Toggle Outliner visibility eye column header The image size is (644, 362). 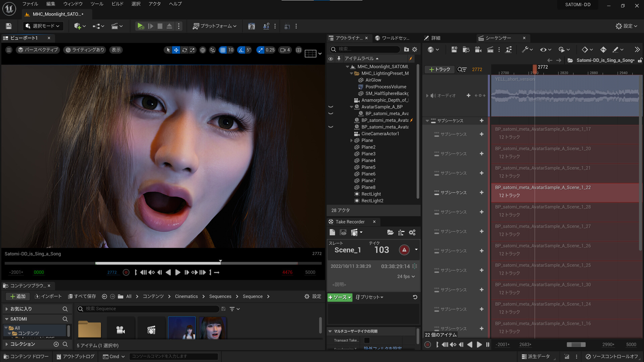pos(331,59)
